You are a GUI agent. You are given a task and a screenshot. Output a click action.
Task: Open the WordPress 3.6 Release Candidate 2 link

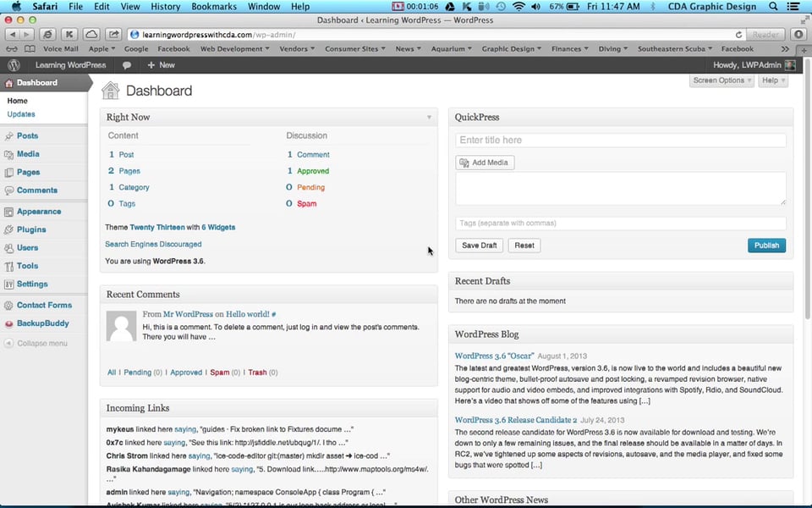(516, 420)
